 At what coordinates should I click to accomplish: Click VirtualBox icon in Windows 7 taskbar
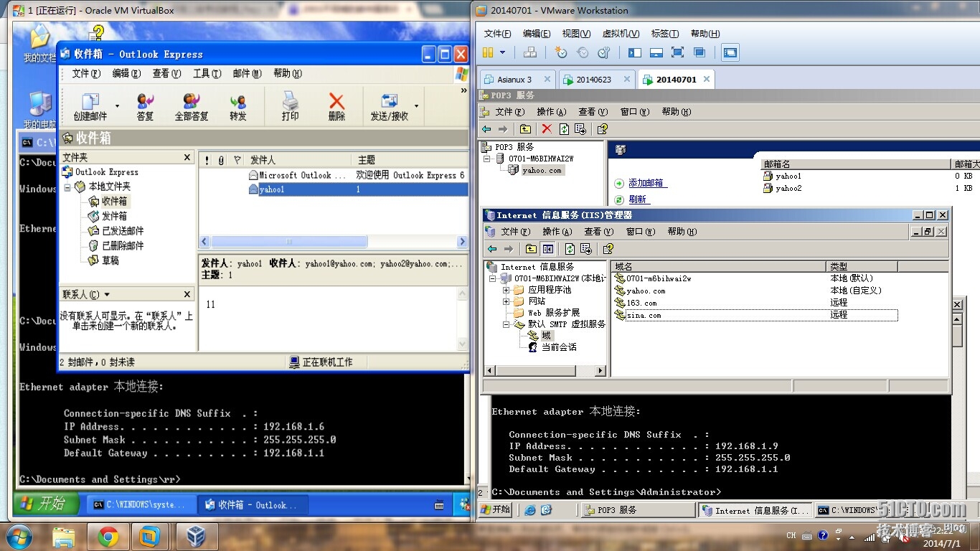point(195,537)
